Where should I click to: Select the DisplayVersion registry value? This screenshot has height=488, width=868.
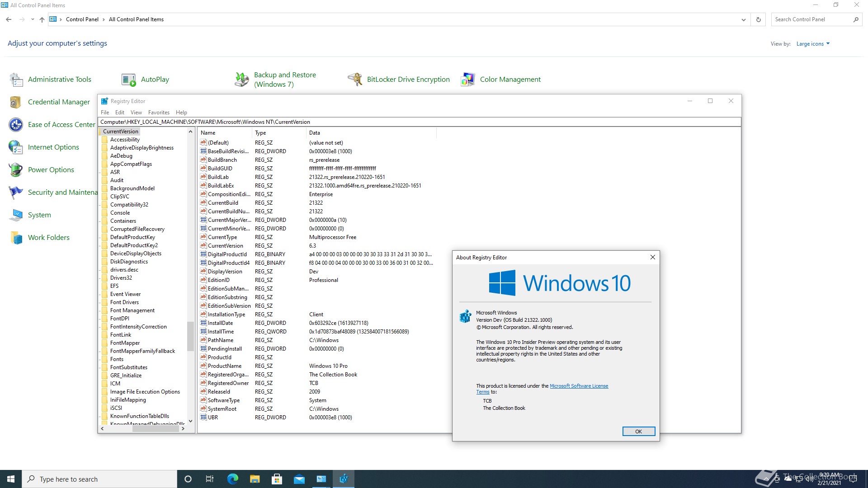pyautogui.click(x=225, y=272)
